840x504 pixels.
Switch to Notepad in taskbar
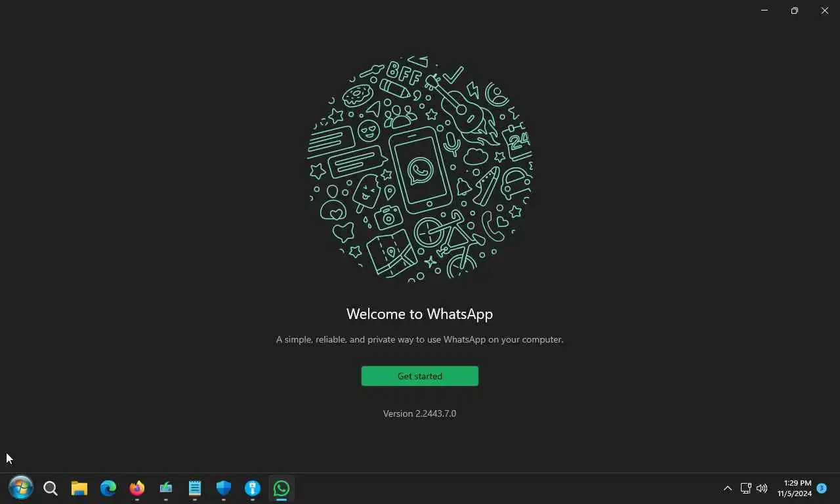pyautogui.click(x=195, y=488)
